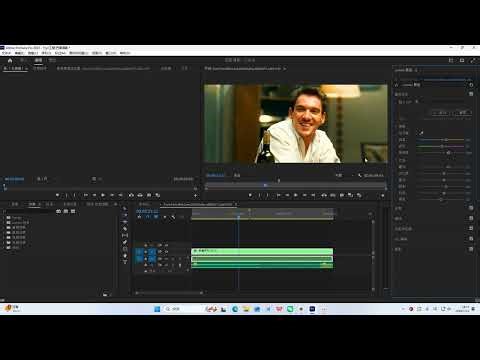Screen dimensions: 480x360
Task: Open the Window menu
Action: tap(111, 53)
